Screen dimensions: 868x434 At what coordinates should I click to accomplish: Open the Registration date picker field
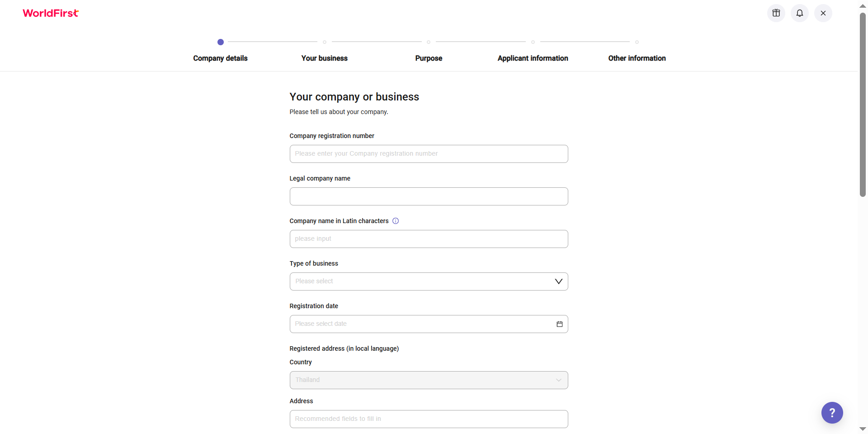pos(420,324)
